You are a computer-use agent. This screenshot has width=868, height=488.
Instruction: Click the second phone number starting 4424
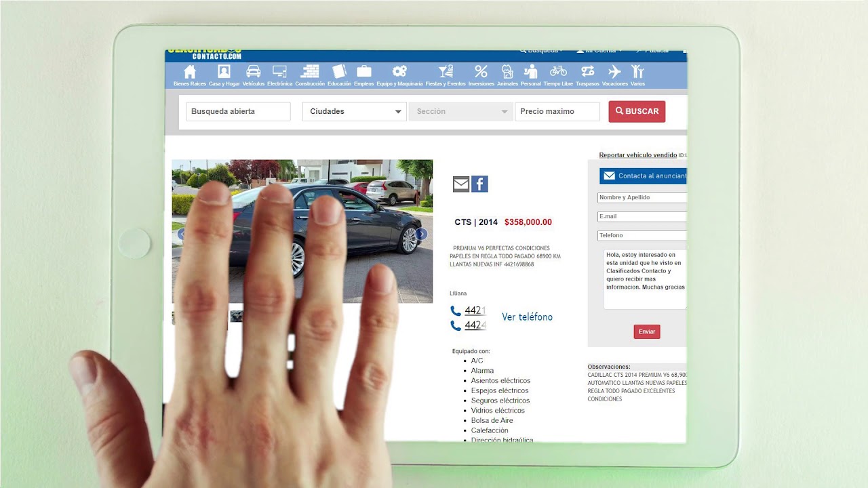click(x=475, y=325)
